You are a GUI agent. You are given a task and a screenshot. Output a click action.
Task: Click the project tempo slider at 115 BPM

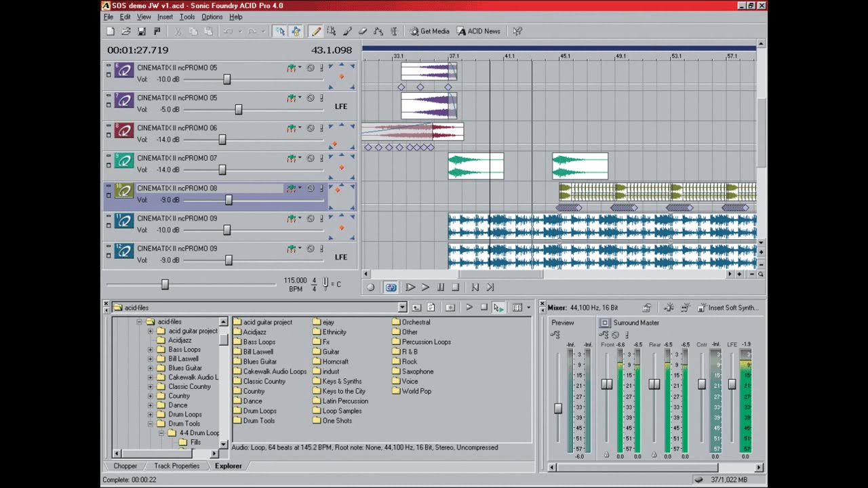pyautogui.click(x=165, y=285)
